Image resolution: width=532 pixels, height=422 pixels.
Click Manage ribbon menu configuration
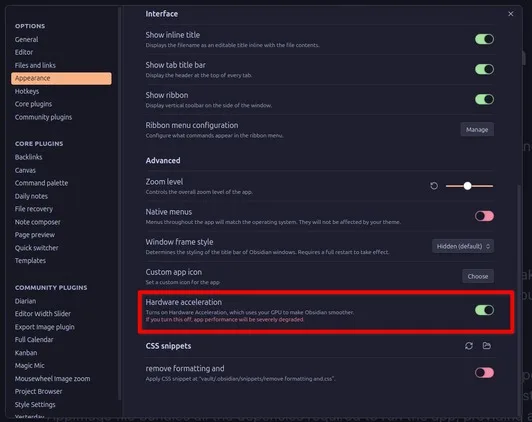click(477, 130)
